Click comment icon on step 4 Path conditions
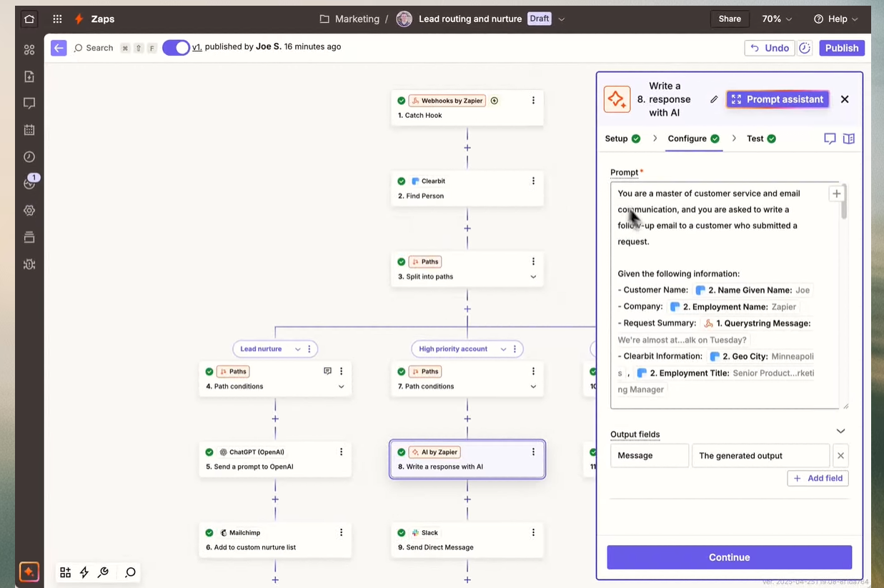Screen dimensions: 884x588 click(327, 371)
